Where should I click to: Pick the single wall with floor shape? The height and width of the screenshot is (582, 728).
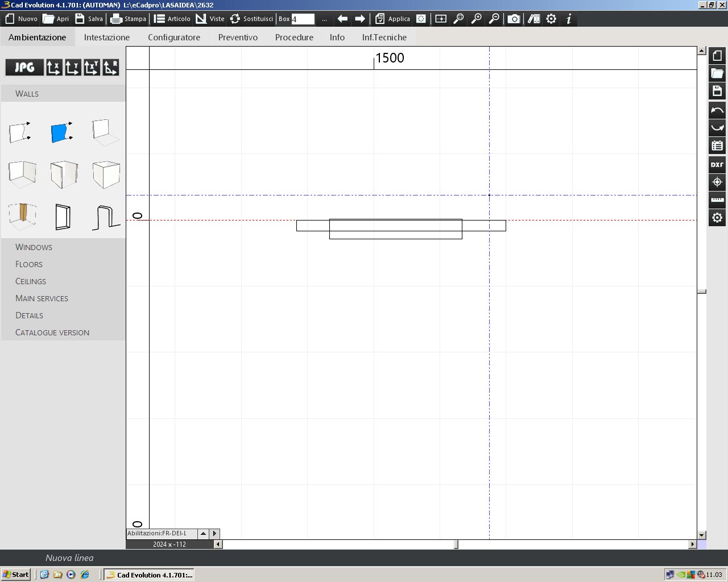point(106,132)
